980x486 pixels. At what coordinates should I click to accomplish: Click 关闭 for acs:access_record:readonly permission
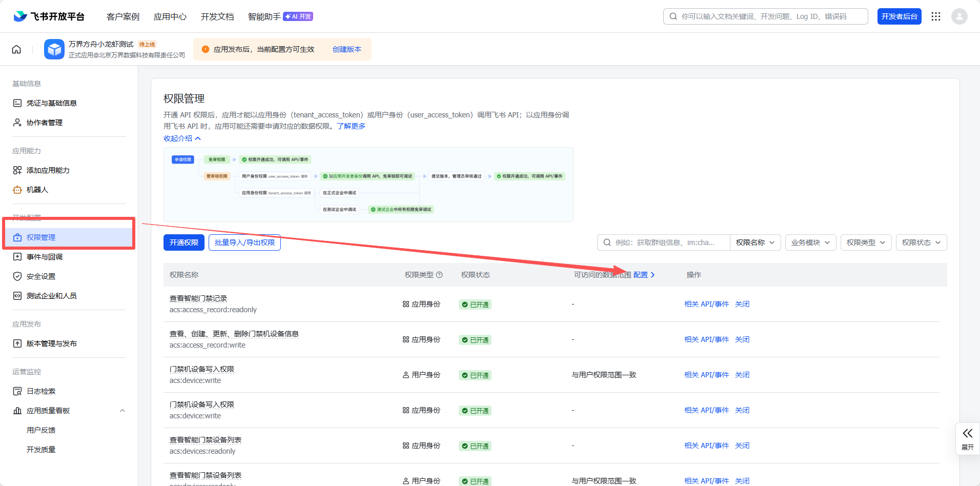point(742,304)
